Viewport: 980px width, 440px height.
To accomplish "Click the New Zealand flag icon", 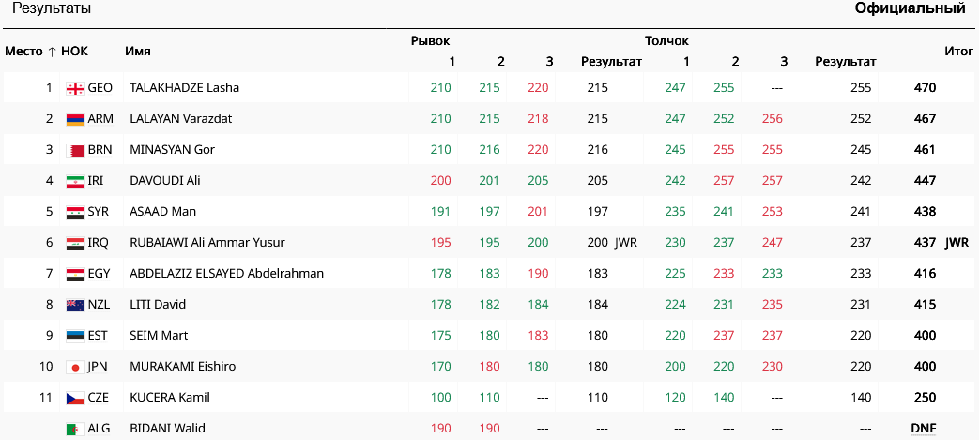I will (x=75, y=305).
